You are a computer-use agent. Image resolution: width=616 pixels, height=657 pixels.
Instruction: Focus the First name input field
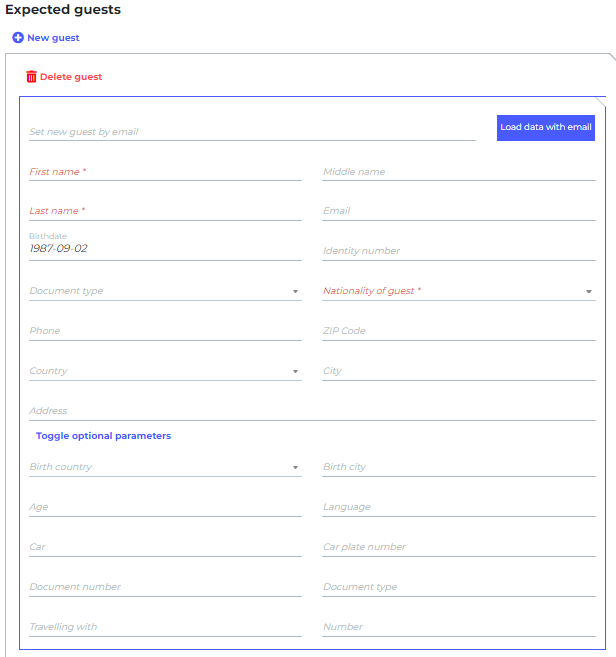(165, 172)
